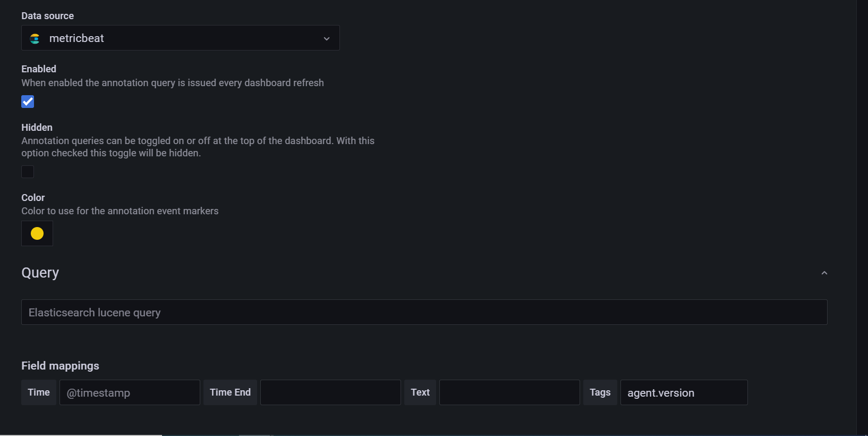Click the chevron on the data source selector

point(326,38)
